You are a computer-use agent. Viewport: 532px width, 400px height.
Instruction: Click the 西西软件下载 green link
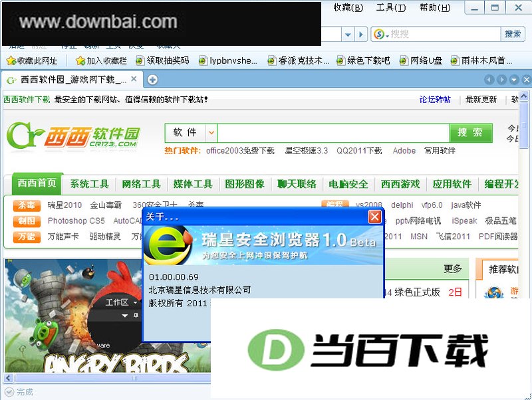point(27,99)
